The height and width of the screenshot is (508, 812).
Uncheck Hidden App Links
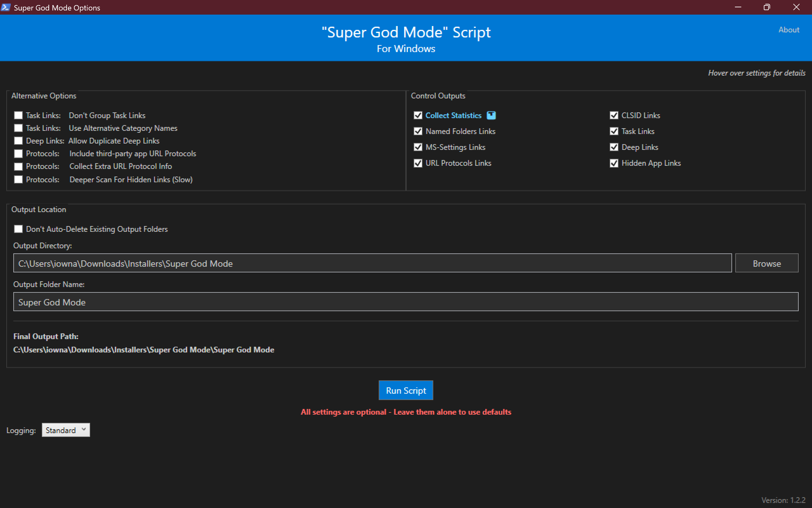click(x=614, y=163)
